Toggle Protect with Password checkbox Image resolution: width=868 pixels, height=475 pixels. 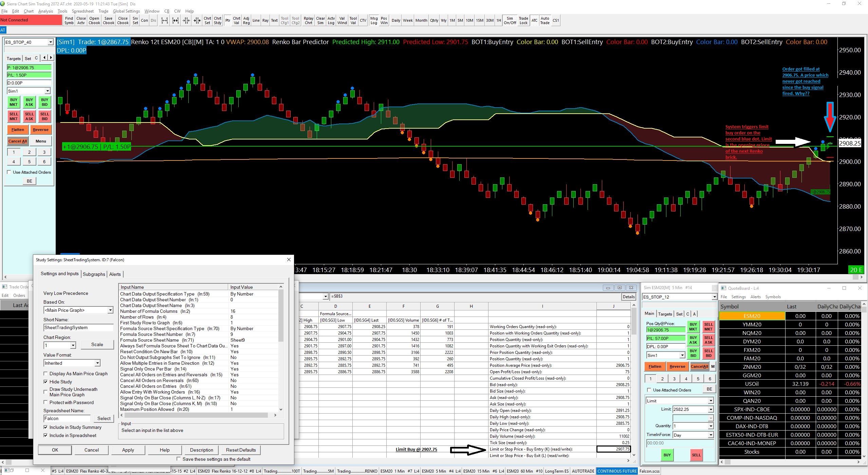45,402
